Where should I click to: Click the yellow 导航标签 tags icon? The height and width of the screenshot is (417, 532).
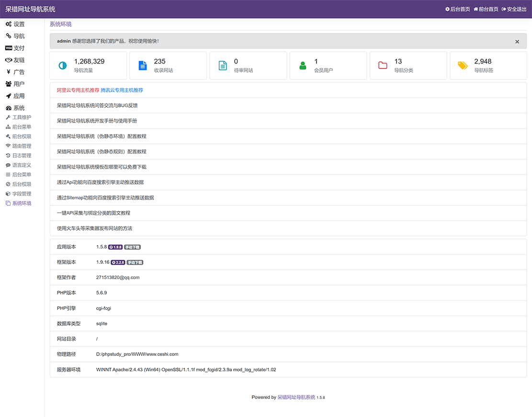pyautogui.click(x=463, y=66)
